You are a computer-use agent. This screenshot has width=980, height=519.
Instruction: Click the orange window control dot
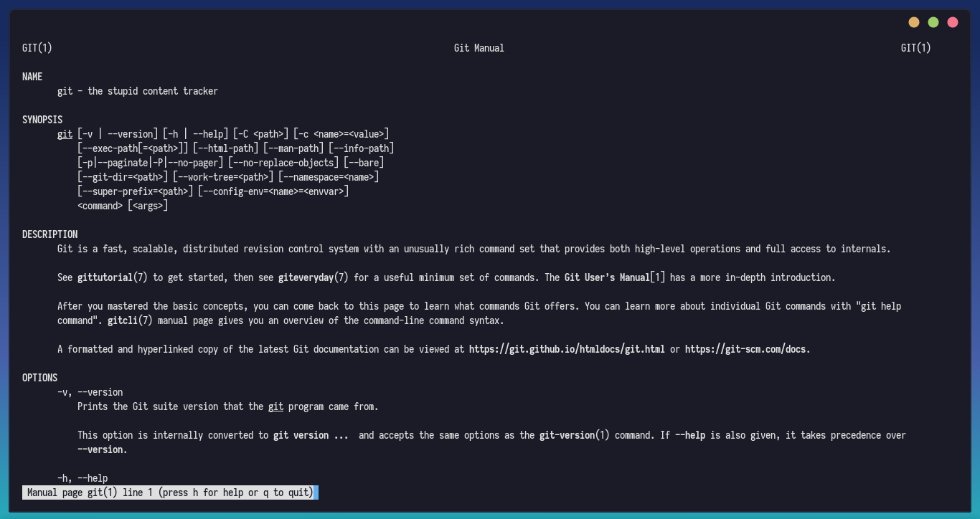[914, 22]
